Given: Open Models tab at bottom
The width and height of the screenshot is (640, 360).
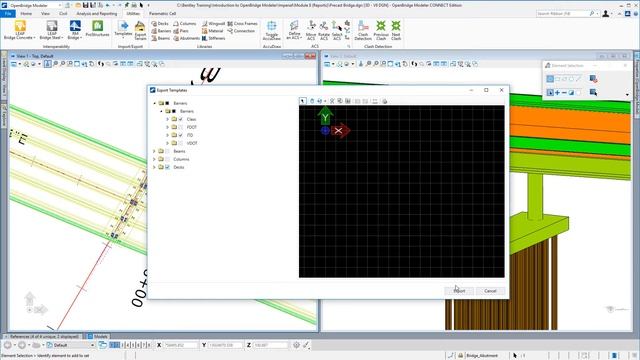Looking at the screenshot, I should [x=98, y=337].
